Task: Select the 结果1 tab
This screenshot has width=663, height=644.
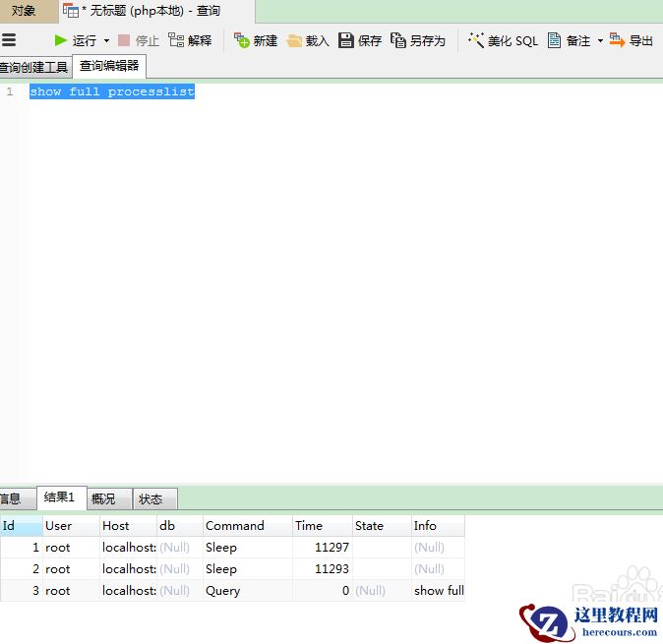Action: click(x=62, y=498)
